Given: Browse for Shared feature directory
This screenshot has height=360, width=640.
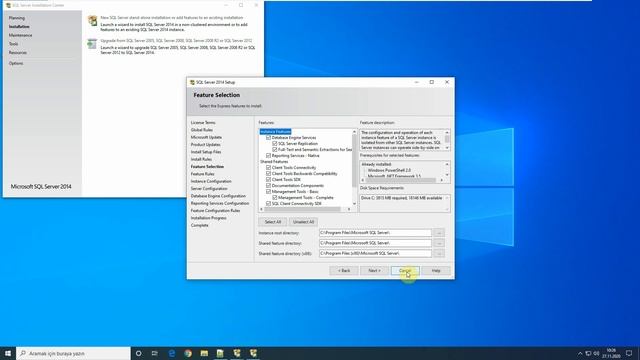Looking at the screenshot, I should (x=439, y=243).
